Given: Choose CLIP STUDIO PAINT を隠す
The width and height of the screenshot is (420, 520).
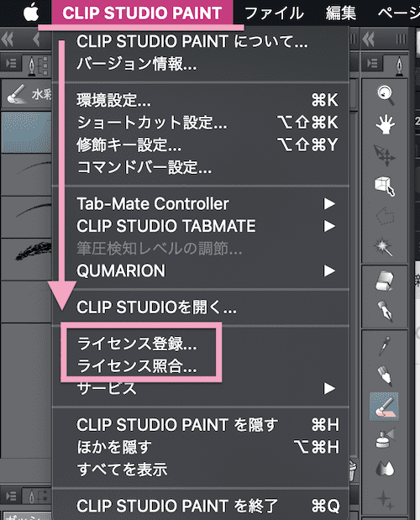Looking at the screenshot, I should click(x=200, y=424).
